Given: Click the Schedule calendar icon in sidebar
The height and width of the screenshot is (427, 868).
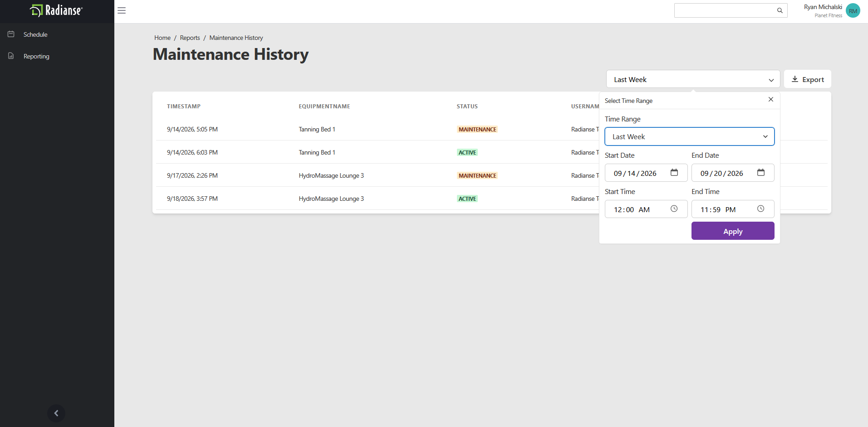Looking at the screenshot, I should pos(11,34).
